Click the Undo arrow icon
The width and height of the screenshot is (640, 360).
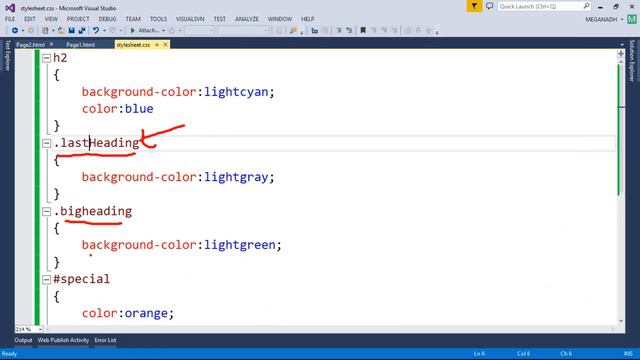(x=96, y=31)
